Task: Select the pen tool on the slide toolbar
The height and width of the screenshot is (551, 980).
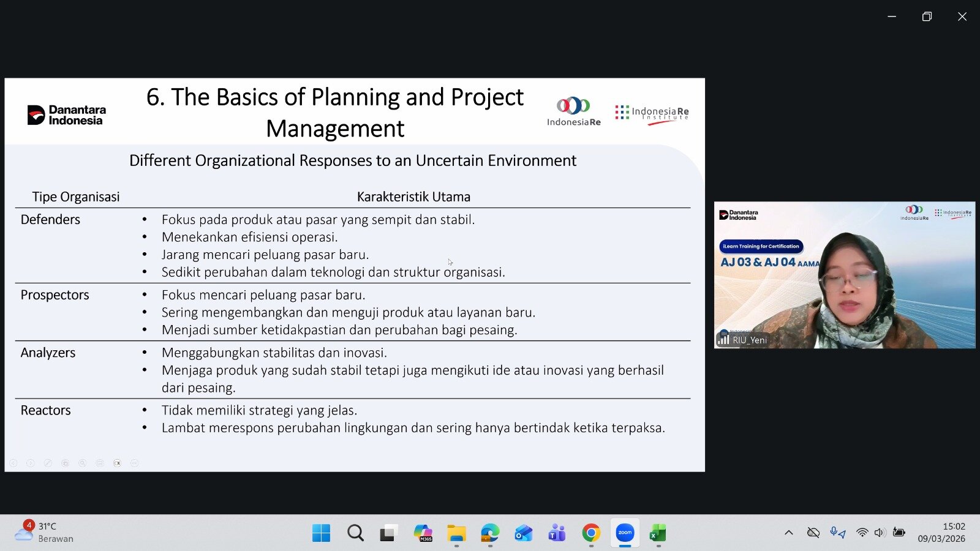Action: 48,463
